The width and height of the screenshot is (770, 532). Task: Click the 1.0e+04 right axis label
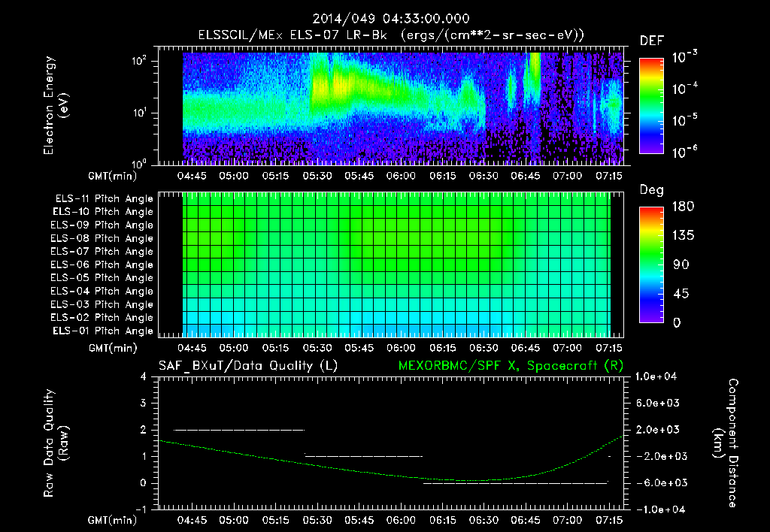[656, 376]
